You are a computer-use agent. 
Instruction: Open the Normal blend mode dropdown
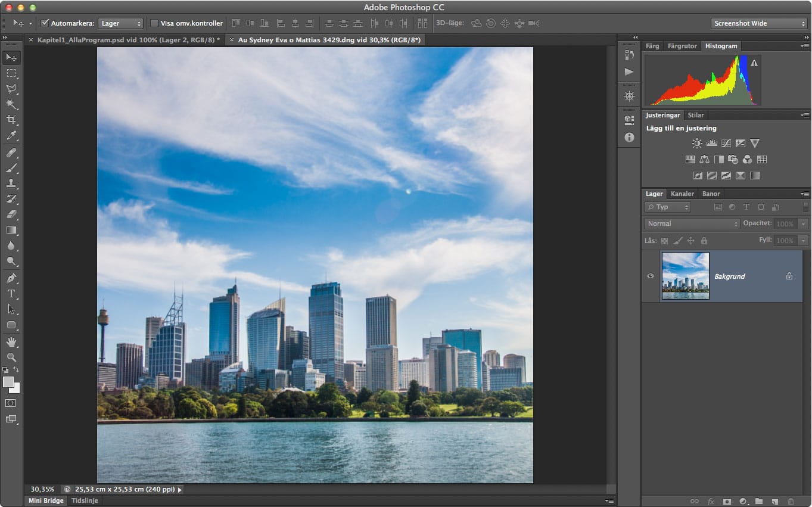point(692,223)
